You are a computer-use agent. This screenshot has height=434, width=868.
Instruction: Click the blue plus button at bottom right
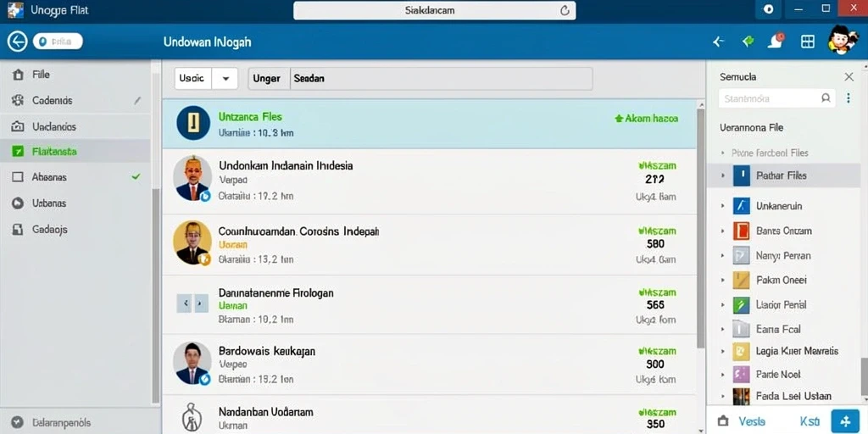[845, 421]
